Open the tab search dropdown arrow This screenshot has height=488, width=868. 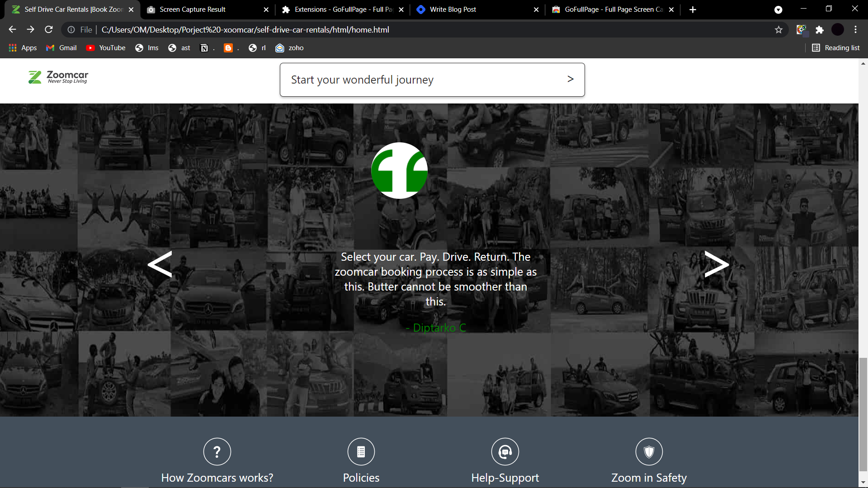[778, 9]
